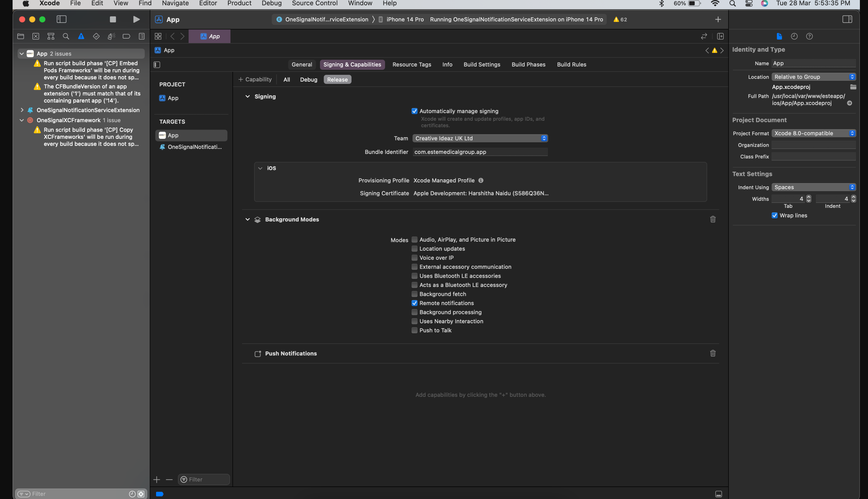
Task: Toggle the inspectors panel
Action: (847, 20)
